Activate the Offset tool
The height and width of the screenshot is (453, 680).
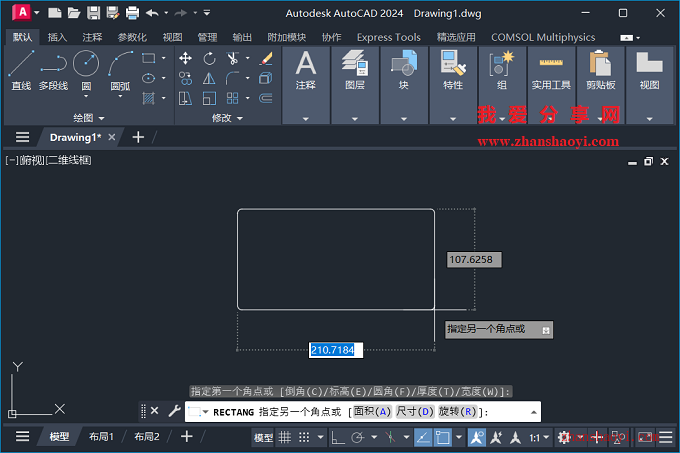coord(266,98)
